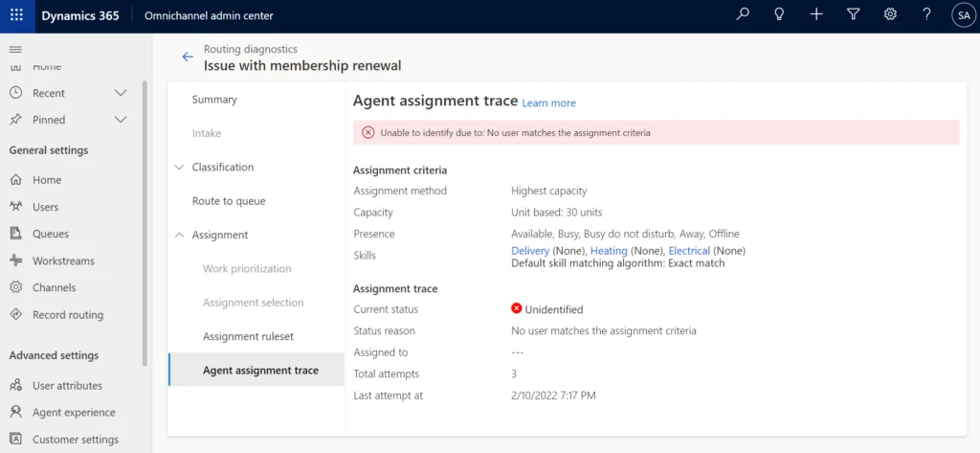Click the Customer settings icon
Screen dimensions: 980x453
pyautogui.click(x=16, y=440)
